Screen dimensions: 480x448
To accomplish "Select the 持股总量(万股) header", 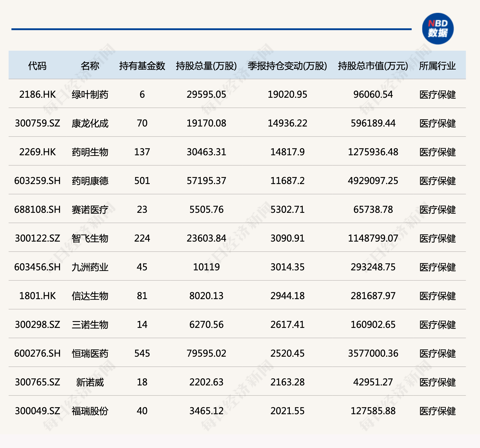I will pyautogui.click(x=206, y=66).
